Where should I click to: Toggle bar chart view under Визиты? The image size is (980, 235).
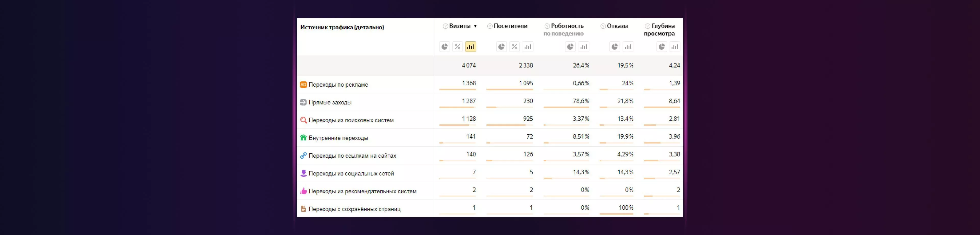[x=471, y=47]
